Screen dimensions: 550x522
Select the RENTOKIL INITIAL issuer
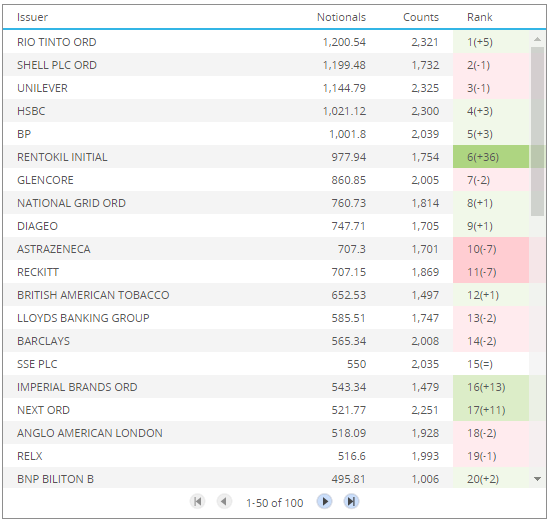pyautogui.click(x=62, y=157)
